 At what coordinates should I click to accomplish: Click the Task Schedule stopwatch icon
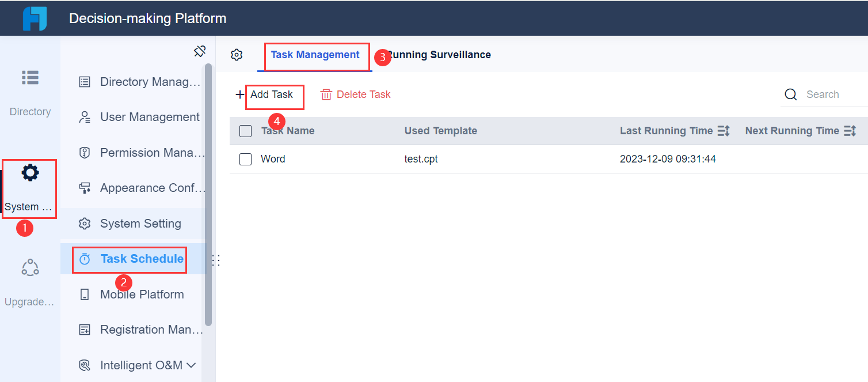coord(86,258)
